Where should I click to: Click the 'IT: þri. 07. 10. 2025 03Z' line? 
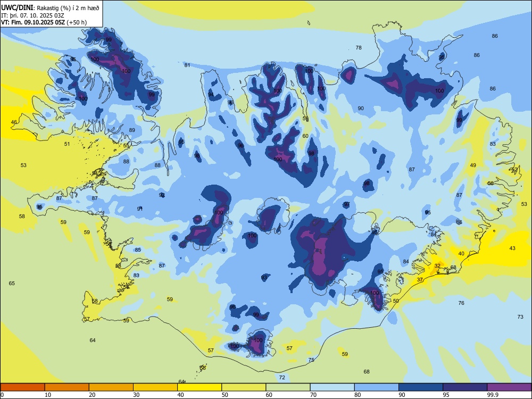pyautogui.click(x=33, y=15)
